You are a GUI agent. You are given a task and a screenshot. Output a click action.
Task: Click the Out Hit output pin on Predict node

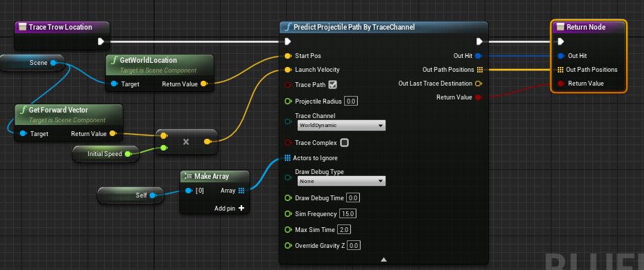(479, 55)
